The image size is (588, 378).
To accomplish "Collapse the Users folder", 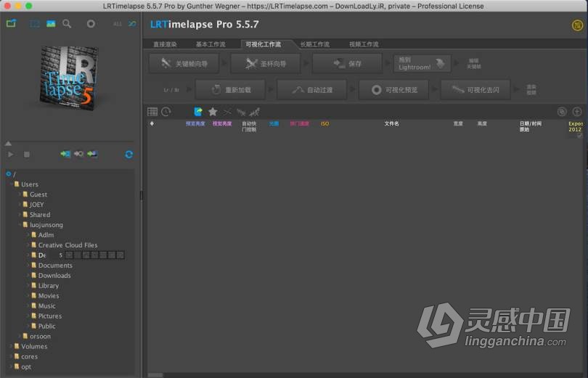I will click(x=11, y=184).
